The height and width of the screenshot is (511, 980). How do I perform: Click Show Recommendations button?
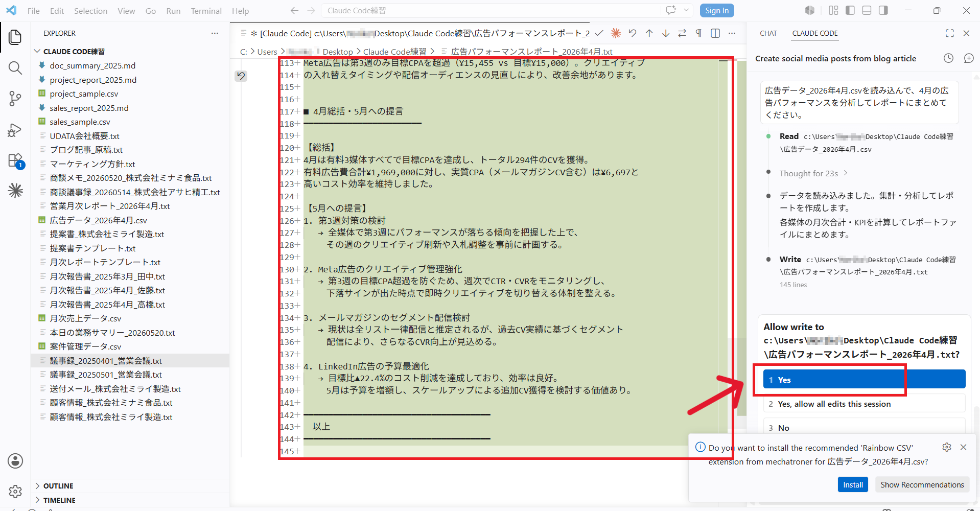click(x=922, y=484)
